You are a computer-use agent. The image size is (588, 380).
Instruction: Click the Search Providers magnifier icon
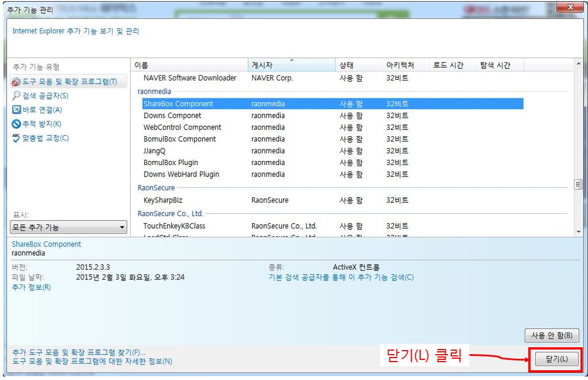(x=17, y=96)
